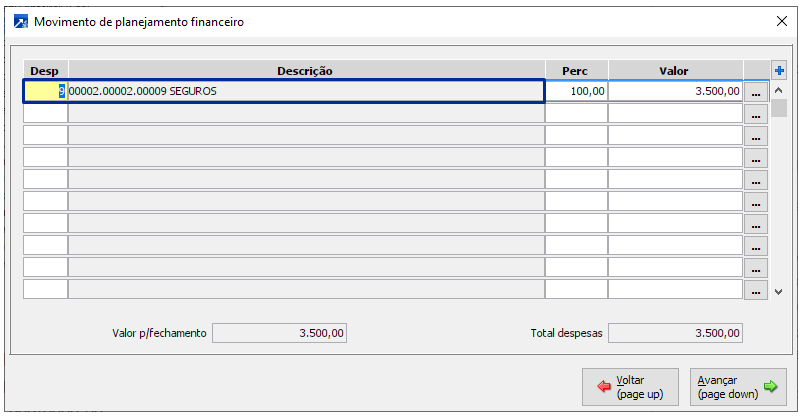Click the Valor p/fechamento field

click(x=280, y=333)
